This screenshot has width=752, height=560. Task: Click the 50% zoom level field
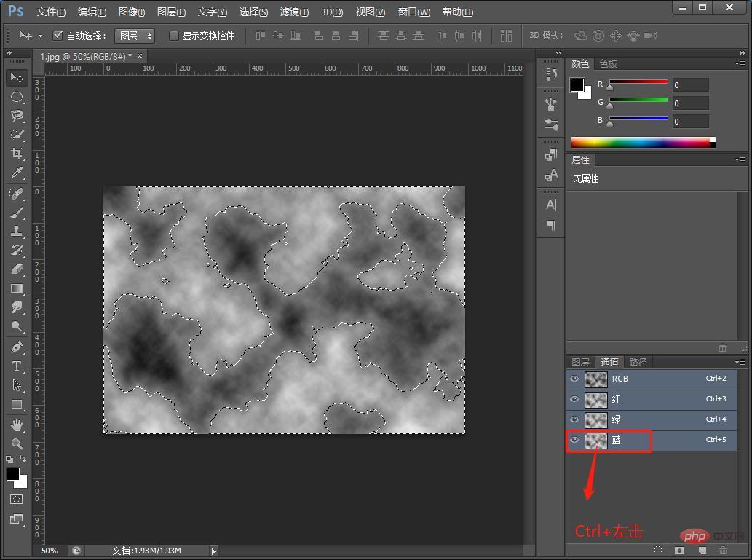pyautogui.click(x=50, y=551)
